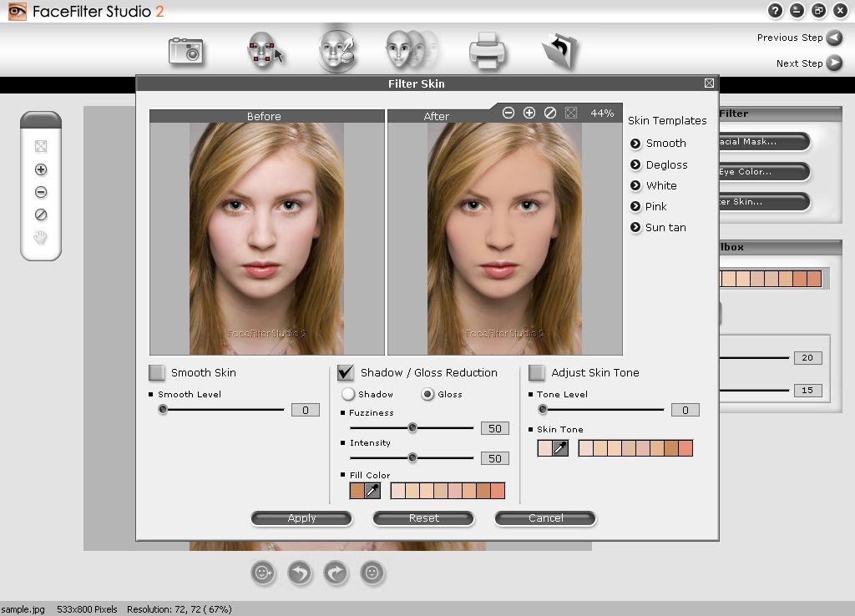Click the Tone Level value field
Viewport: 855px width, 616px height.
(686, 410)
